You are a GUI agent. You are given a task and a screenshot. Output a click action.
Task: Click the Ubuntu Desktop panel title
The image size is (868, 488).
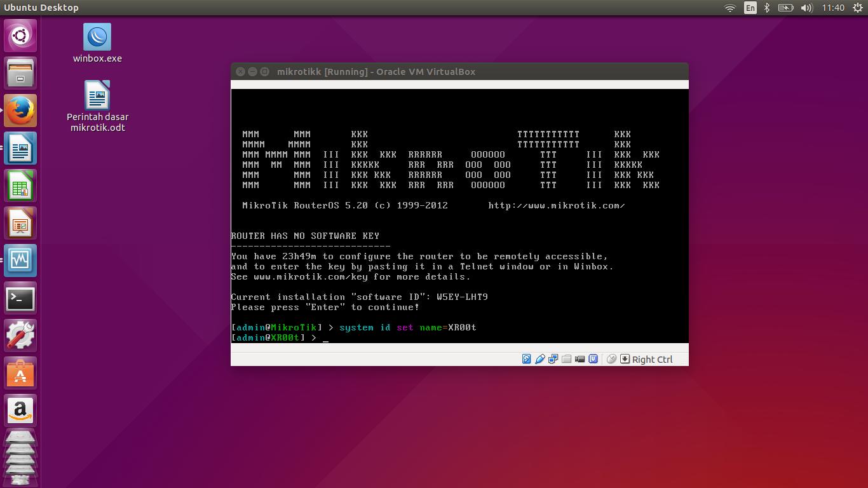(41, 8)
